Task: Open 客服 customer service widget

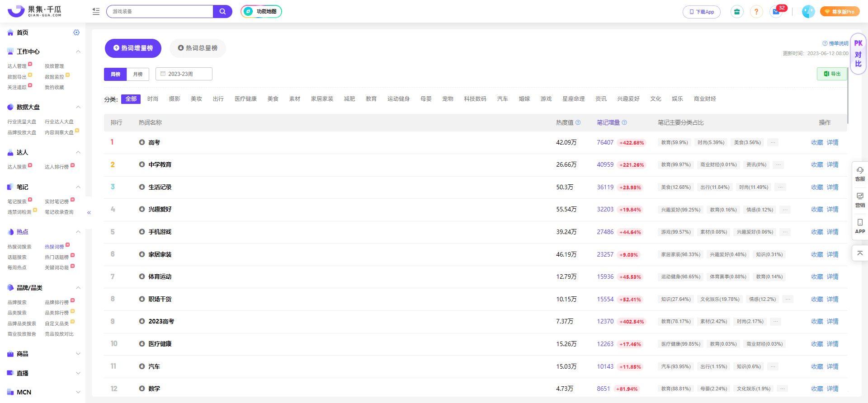Action: [x=860, y=174]
